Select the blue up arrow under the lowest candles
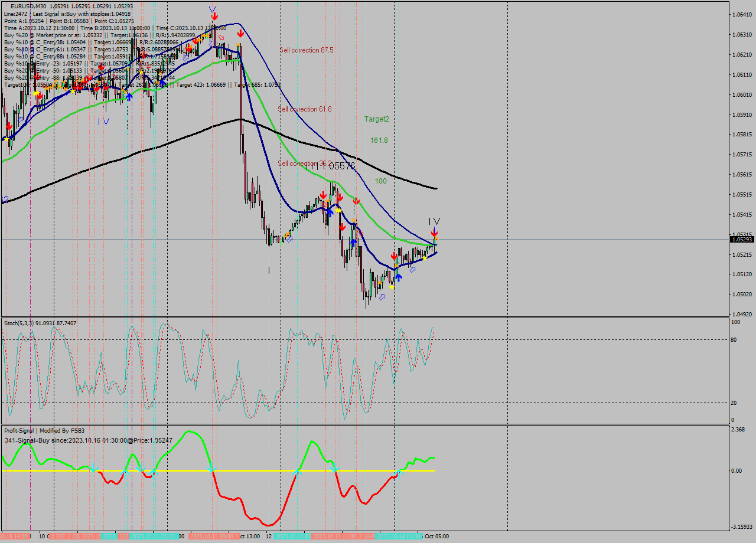Image resolution: width=756 pixels, height=543 pixels. (399, 276)
